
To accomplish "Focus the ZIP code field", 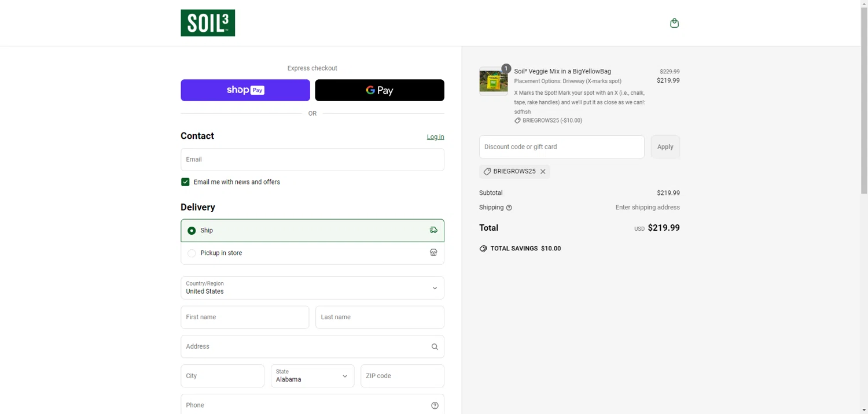I will pos(402,376).
